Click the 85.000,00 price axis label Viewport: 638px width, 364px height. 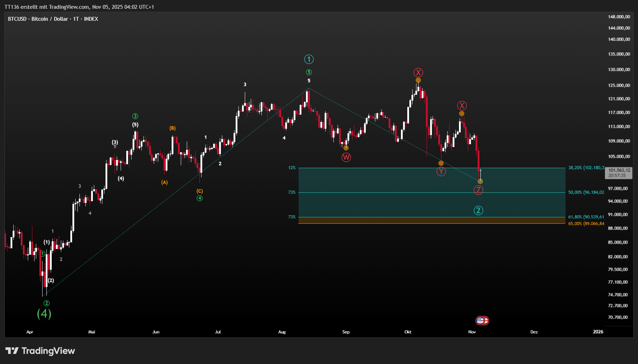point(618,242)
